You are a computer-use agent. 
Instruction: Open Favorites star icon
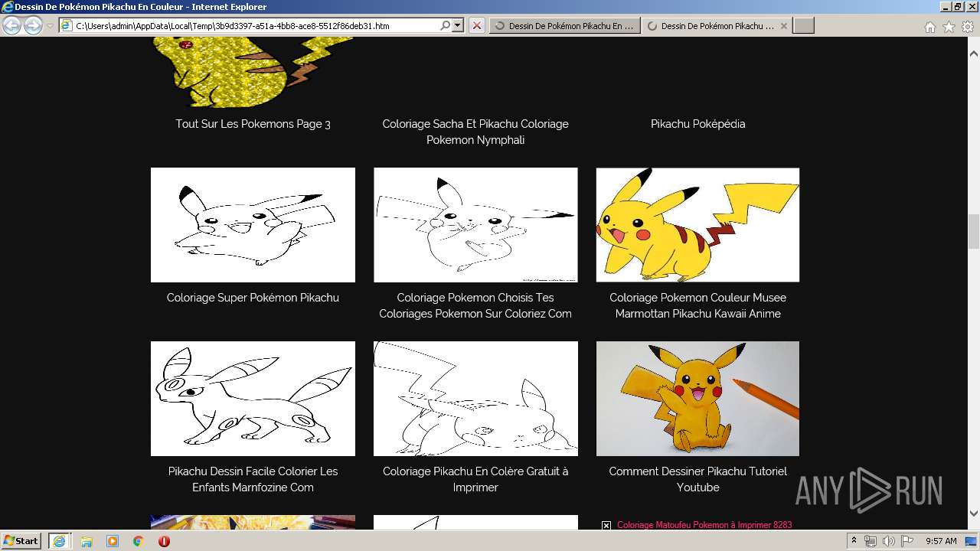click(x=949, y=27)
